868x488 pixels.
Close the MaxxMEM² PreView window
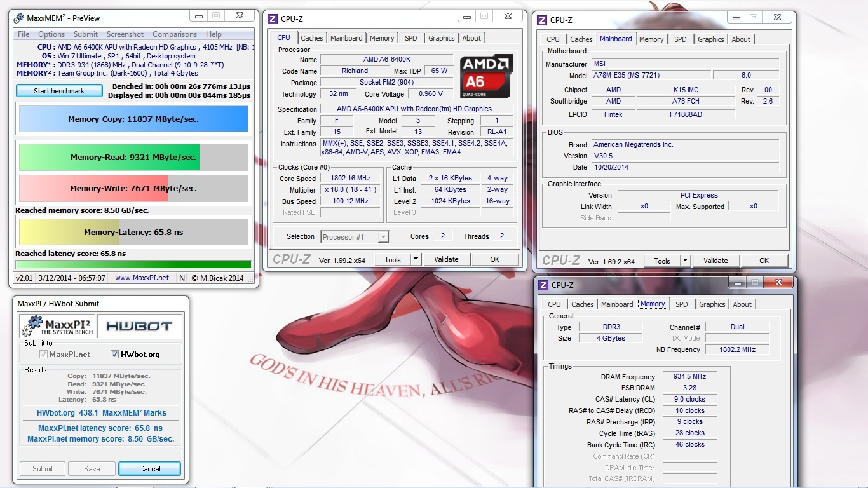coord(239,15)
